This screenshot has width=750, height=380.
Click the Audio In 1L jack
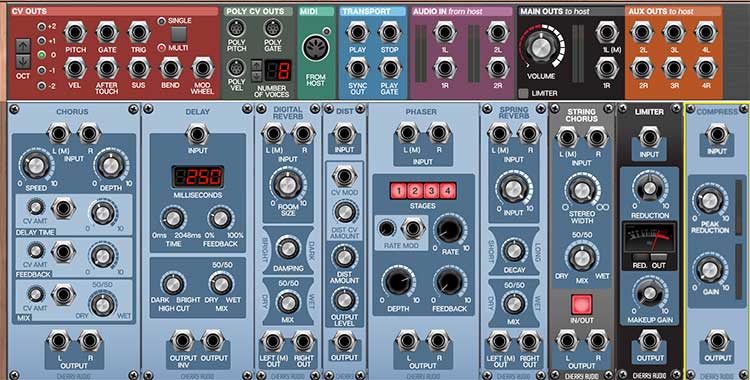[445, 32]
